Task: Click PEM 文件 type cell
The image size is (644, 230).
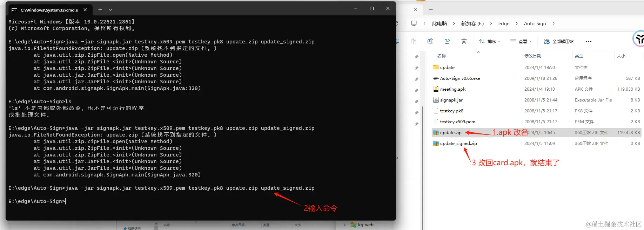Action: coord(584,121)
